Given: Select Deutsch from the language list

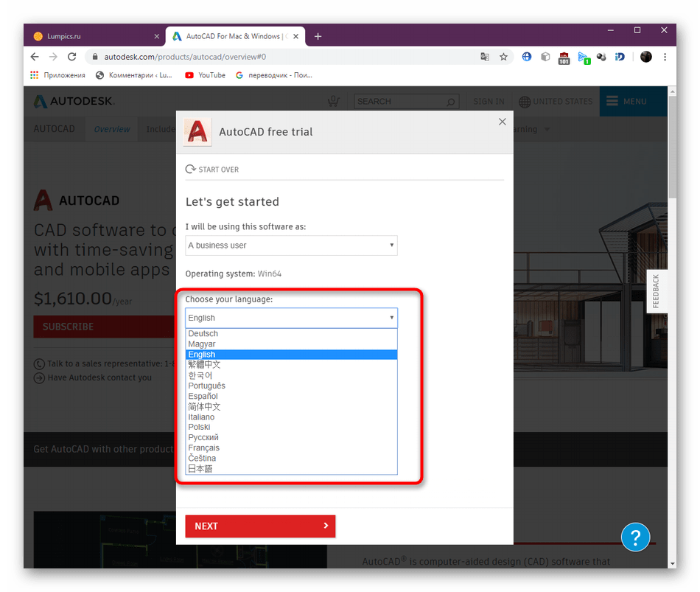Looking at the screenshot, I should click(x=291, y=334).
